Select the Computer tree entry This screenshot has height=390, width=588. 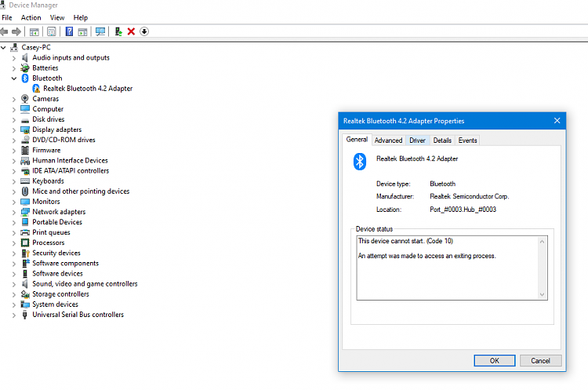pos(48,109)
